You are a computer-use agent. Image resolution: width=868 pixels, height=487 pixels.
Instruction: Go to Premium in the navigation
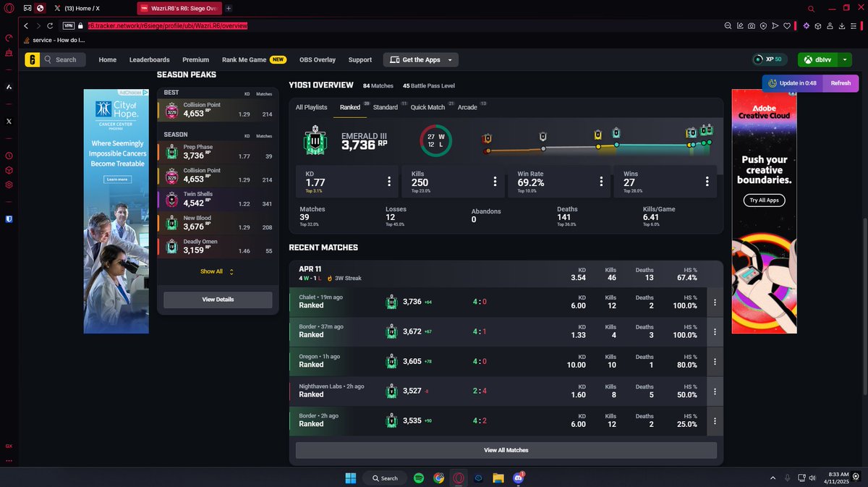coord(196,60)
